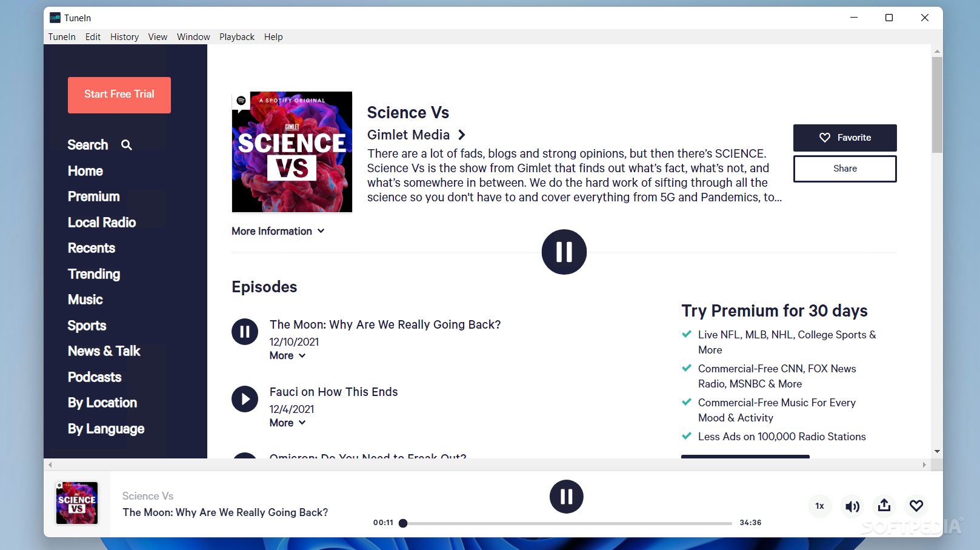Click the Science Vs album art thumbnail
The width and height of the screenshot is (980, 550).
[76, 503]
